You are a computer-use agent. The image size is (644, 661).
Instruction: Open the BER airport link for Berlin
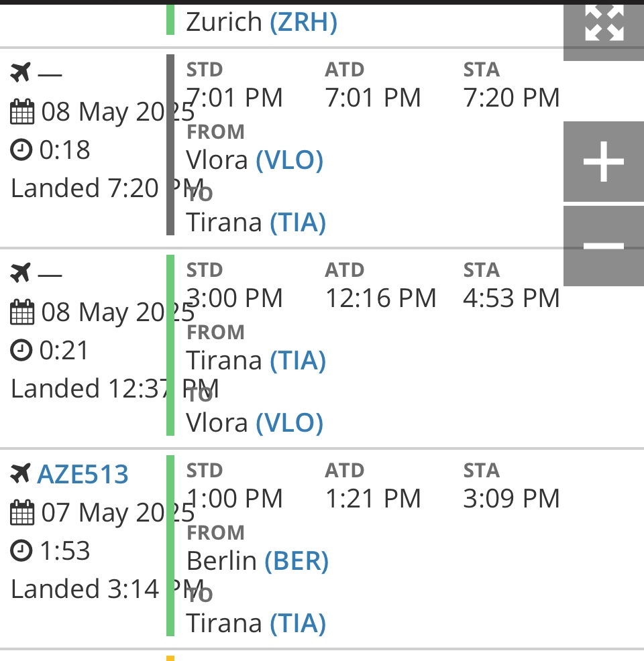[297, 560]
